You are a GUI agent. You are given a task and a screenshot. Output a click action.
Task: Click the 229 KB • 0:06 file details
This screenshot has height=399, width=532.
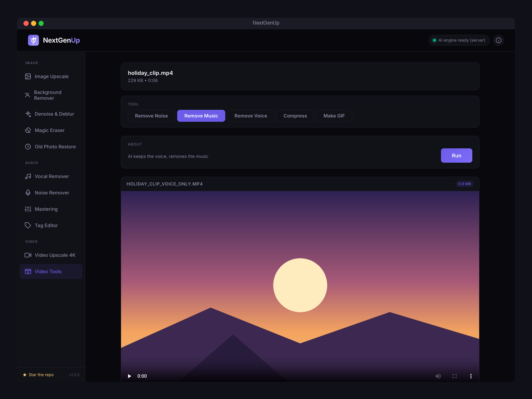tap(143, 80)
